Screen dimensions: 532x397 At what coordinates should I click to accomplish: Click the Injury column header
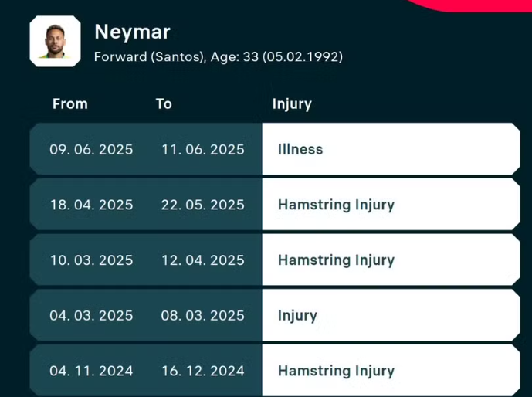click(292, 103)
